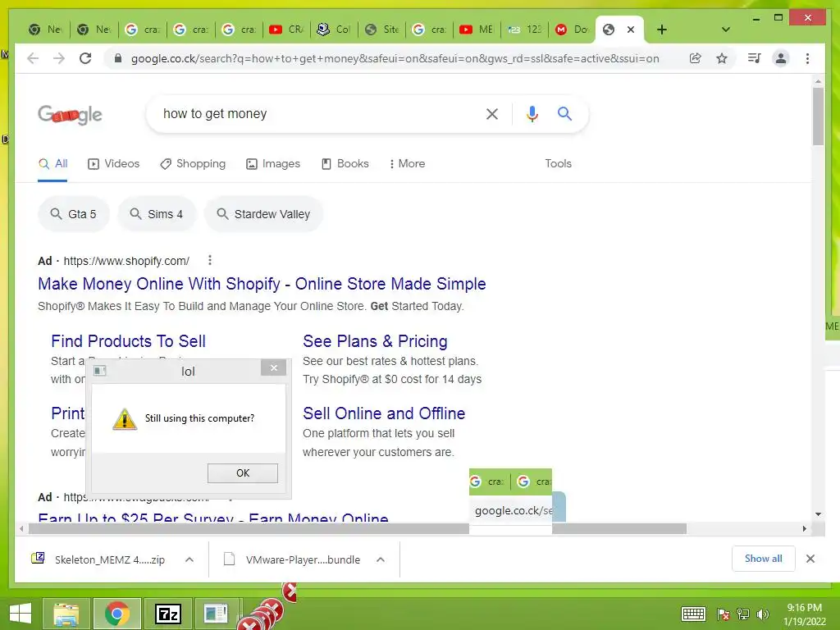Click the vertical page scrollbar thumb
The width and height of the screenshot is (840, 630).
818,116
